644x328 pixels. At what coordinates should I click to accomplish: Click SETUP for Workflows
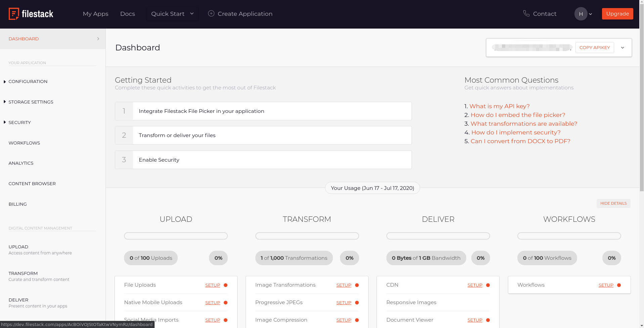[606, 285]
